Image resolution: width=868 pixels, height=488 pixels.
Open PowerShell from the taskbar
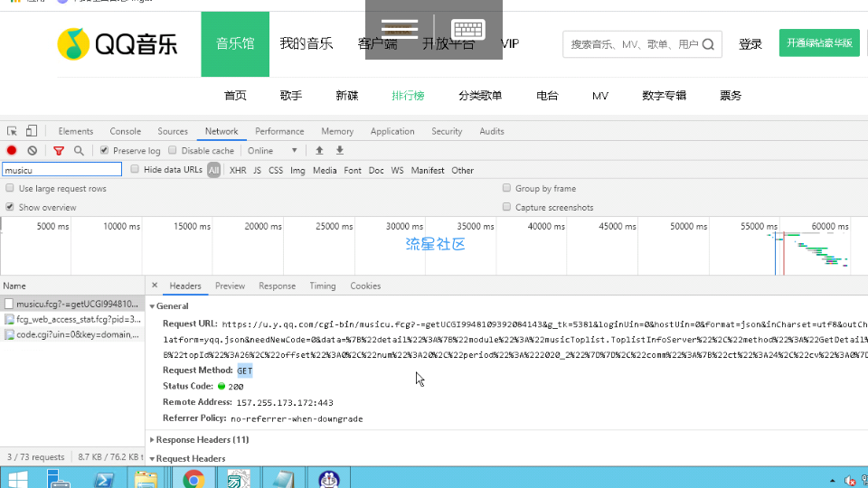pyautogui.click(x=103, y=479)
